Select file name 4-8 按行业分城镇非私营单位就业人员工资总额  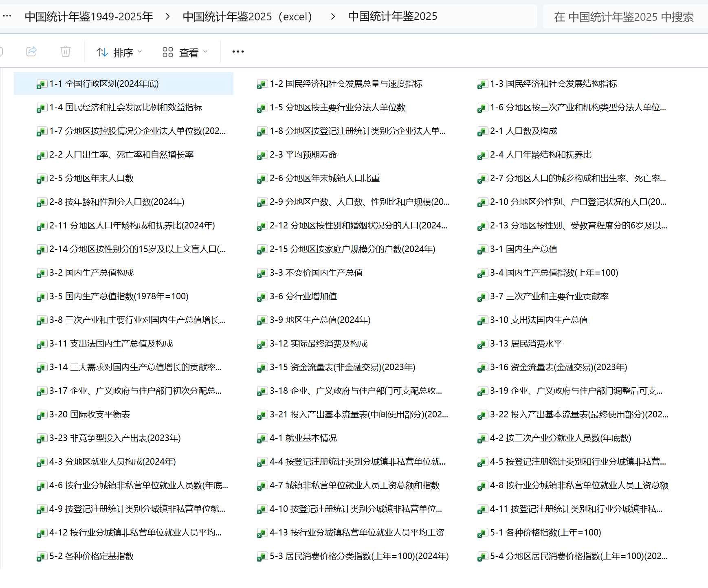point(579,485)
